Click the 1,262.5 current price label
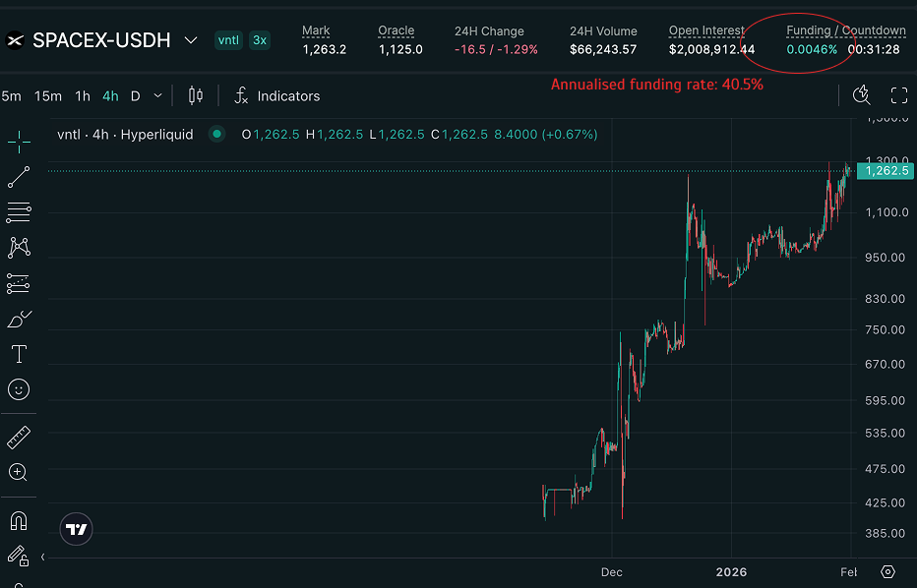This screenshot has width=917, height=588. tap(886, 171)
